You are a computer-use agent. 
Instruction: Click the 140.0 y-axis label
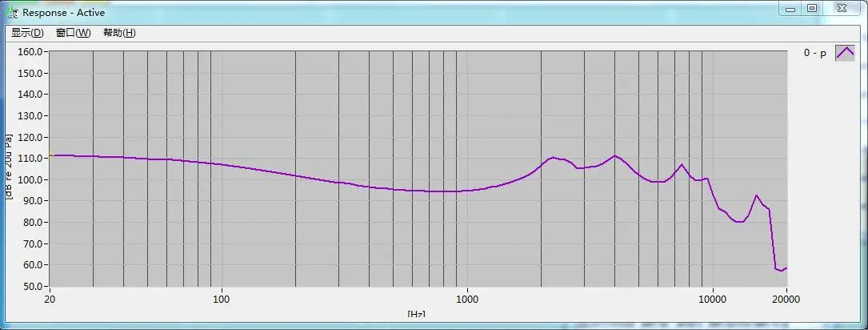point(31,95)
